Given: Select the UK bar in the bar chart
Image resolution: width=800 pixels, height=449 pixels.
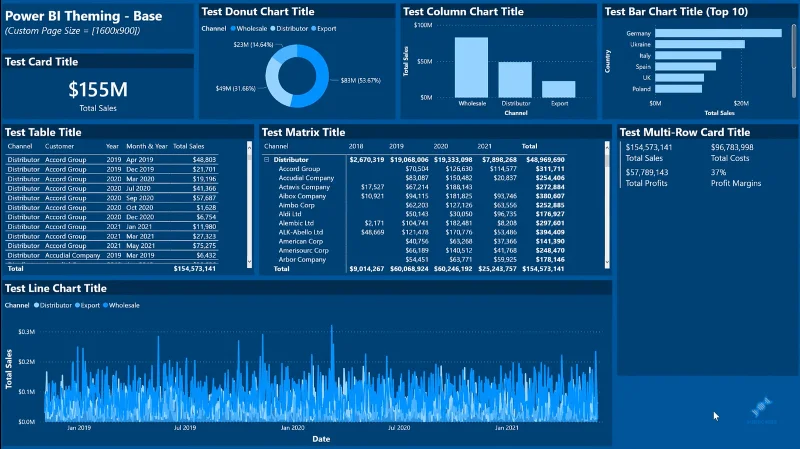Looking at the screenshot, I should coord(680,78).
